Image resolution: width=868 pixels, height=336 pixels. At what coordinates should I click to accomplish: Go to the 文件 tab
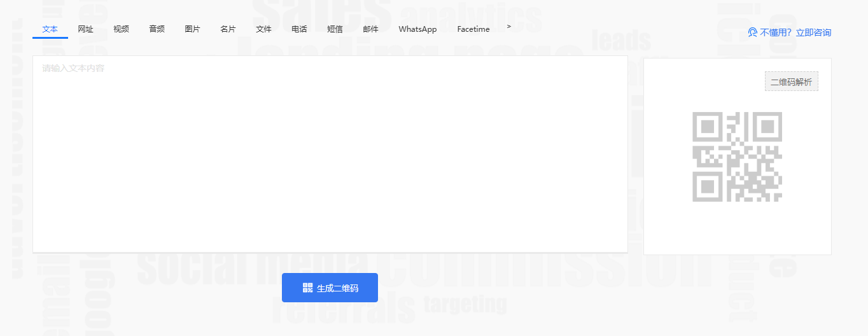pos(263,29)
